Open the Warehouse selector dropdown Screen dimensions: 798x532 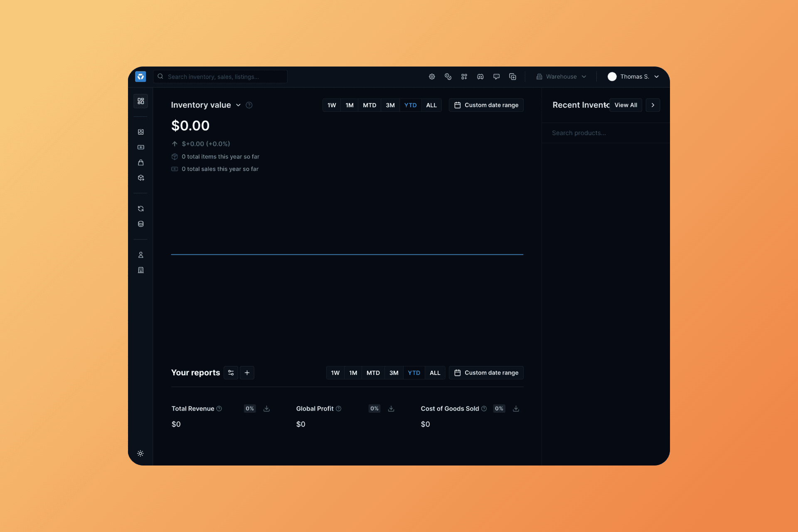click(x=561, y=76)
